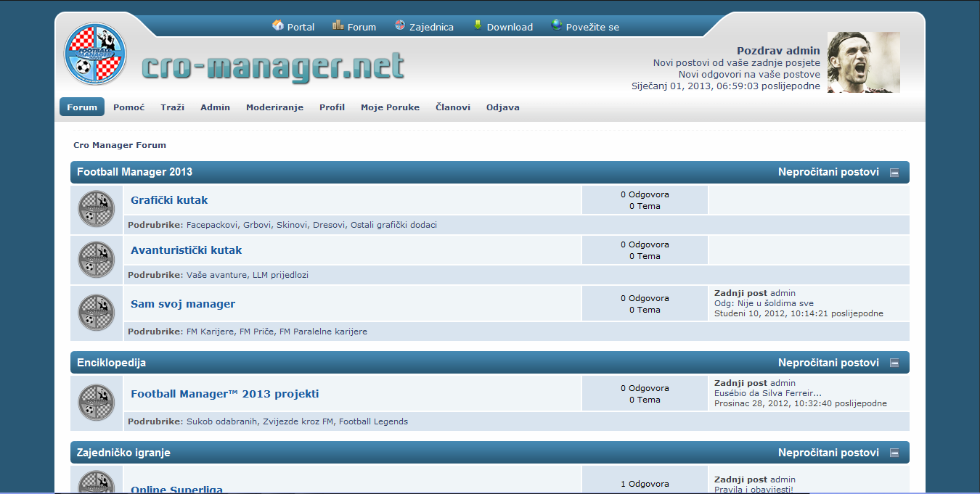The image size is (980, 494).
Task: Click the club crest logo in header
Action: (95, 54)
